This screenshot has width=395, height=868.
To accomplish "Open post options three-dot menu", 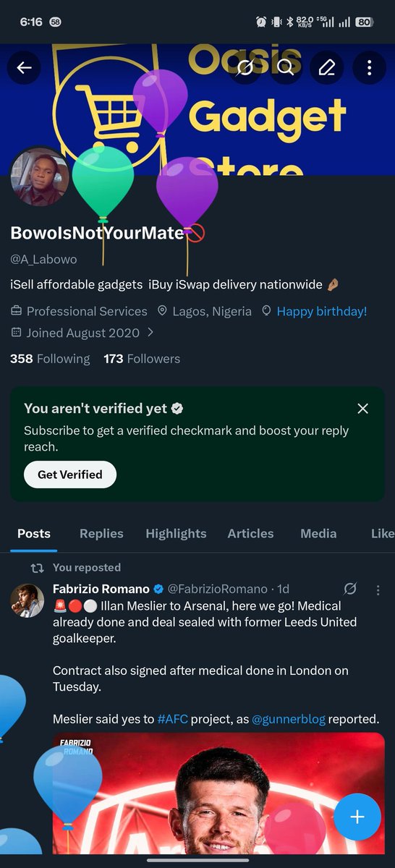I will (x=377, y=589).
